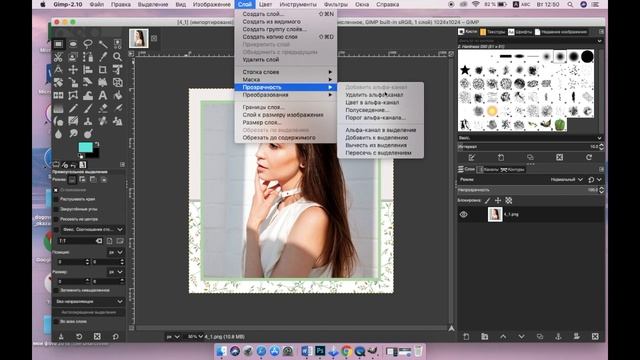Toggle the Затемнить невыделенное checkbox
Screen dimensions: 640x360
56,290
